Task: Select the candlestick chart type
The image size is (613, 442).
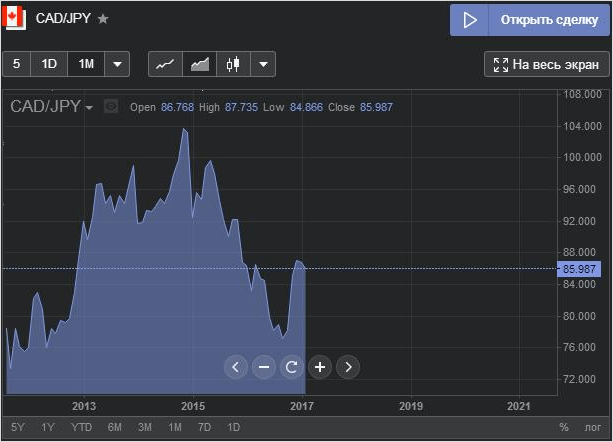Action: (x=234, y=64)
